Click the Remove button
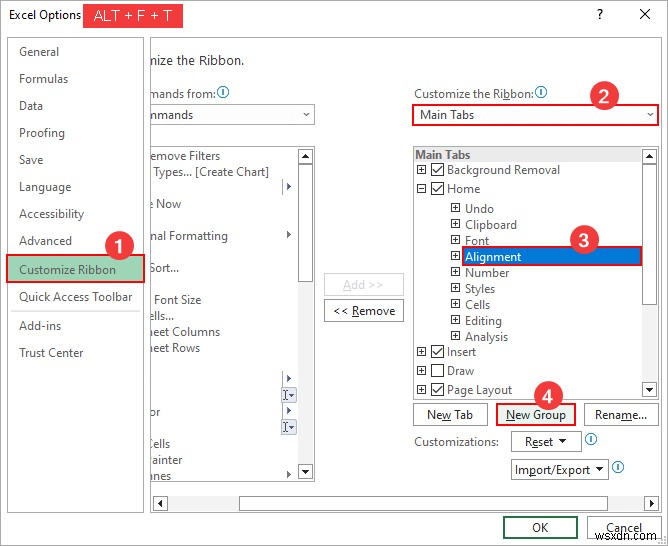Screen dimensions: 668x546 click(x=364, y=311)
